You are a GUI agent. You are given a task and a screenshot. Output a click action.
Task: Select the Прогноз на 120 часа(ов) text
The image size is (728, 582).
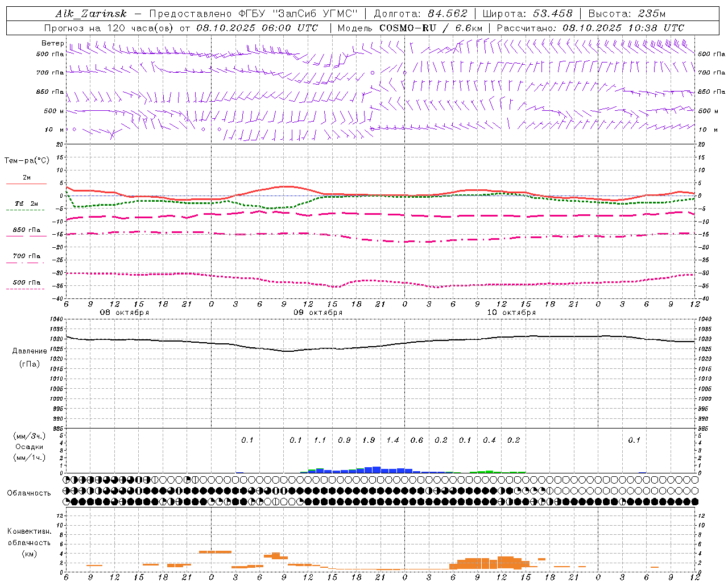[x=109, y=28]
